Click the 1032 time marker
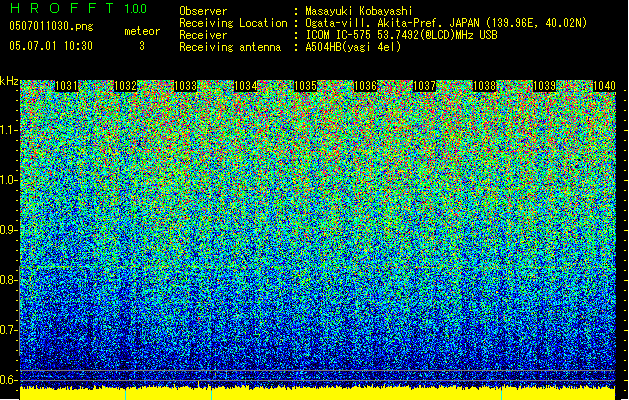629x400 pixels. 126,86
